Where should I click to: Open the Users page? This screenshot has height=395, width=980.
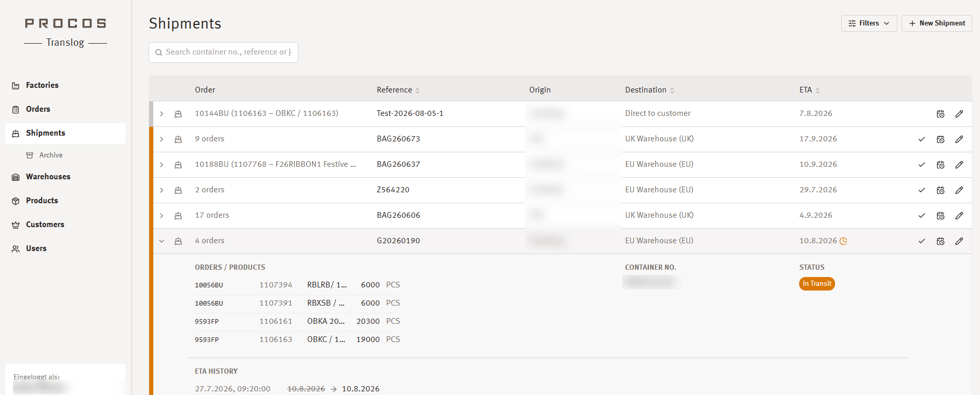click(65, 248)
